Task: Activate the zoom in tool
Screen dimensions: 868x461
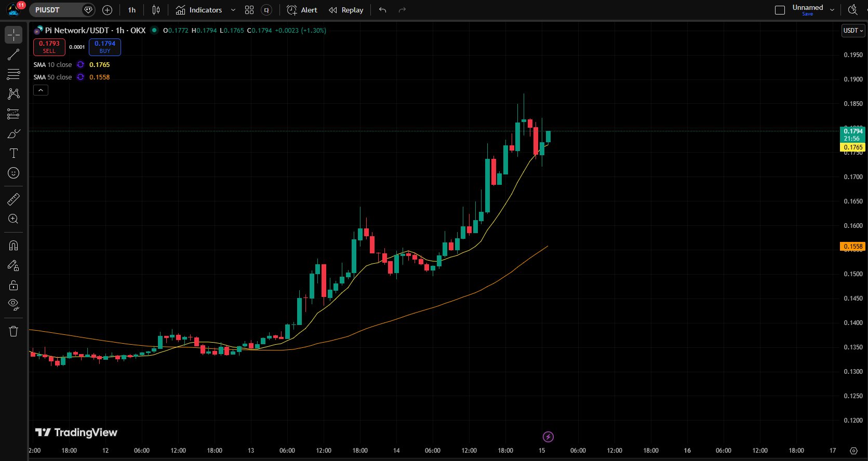Action: [14, 219]
